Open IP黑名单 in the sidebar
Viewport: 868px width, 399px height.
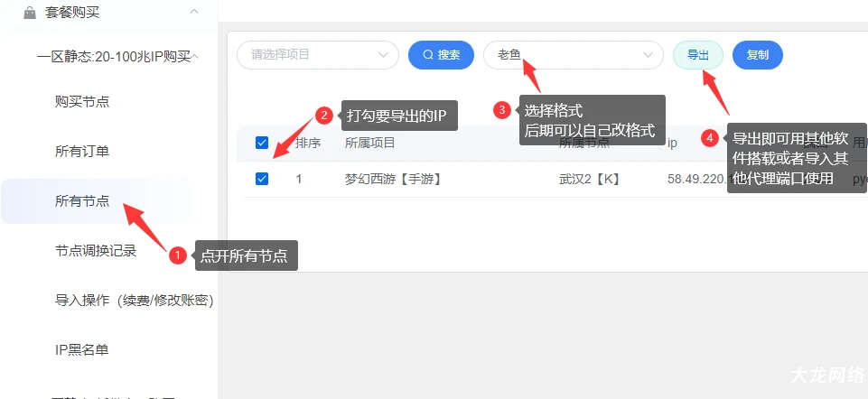coord(82,349)
